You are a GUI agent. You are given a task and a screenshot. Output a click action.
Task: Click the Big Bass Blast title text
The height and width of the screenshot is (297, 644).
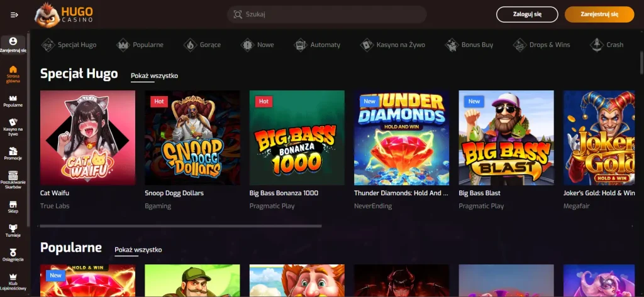(479, 193)
